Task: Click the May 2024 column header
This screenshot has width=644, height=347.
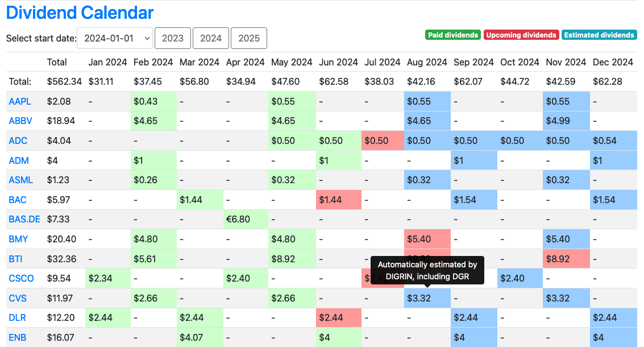Action: coord(292,62)
